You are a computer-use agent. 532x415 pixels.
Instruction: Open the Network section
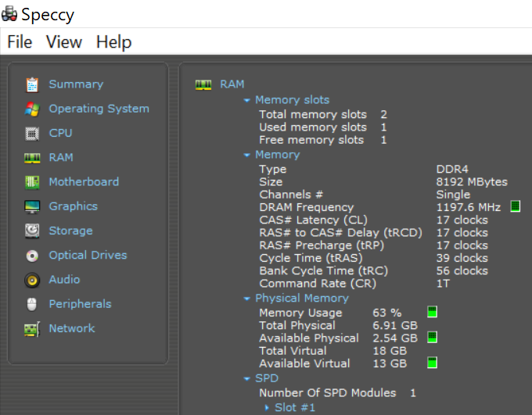click(x=72, y=328)
